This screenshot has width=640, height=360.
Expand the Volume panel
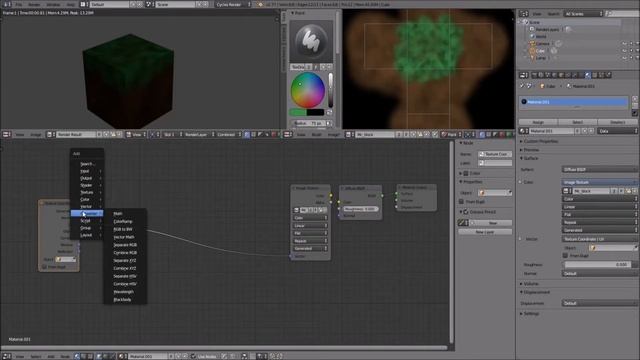tap(530, 284)
